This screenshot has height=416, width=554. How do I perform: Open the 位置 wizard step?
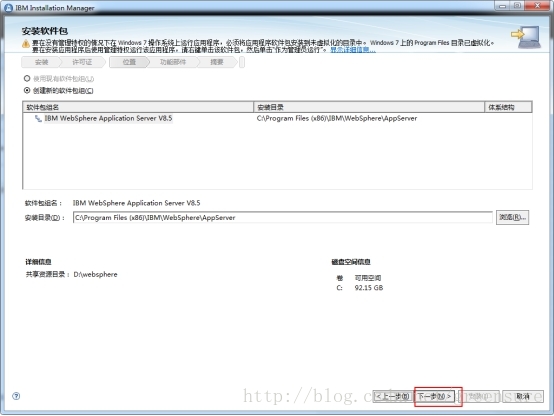click(129, 62)
